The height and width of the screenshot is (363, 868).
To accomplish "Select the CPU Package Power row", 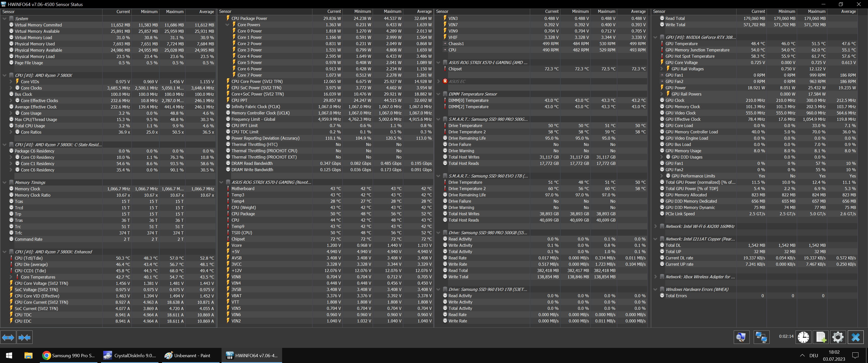I will coord(249,18).
